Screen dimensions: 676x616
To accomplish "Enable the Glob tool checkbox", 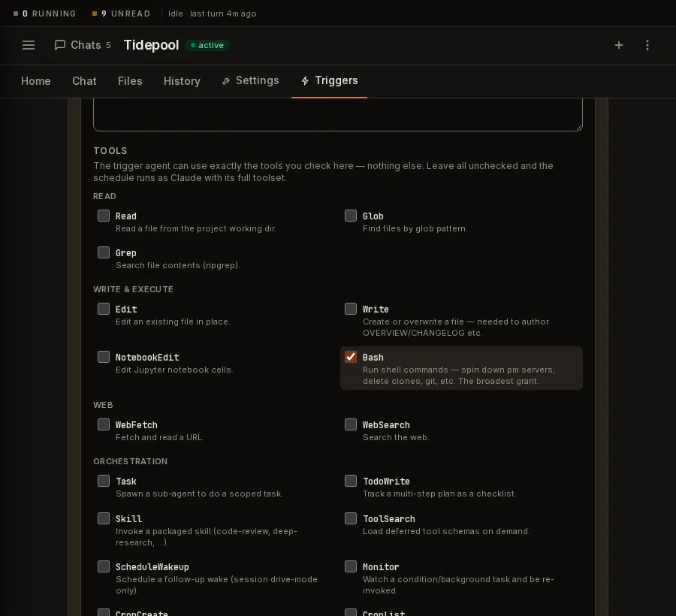I will [351, 216].
